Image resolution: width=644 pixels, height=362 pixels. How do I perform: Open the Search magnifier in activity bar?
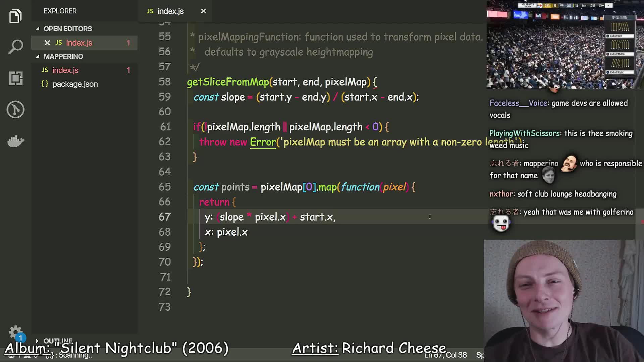pos(15,47)
